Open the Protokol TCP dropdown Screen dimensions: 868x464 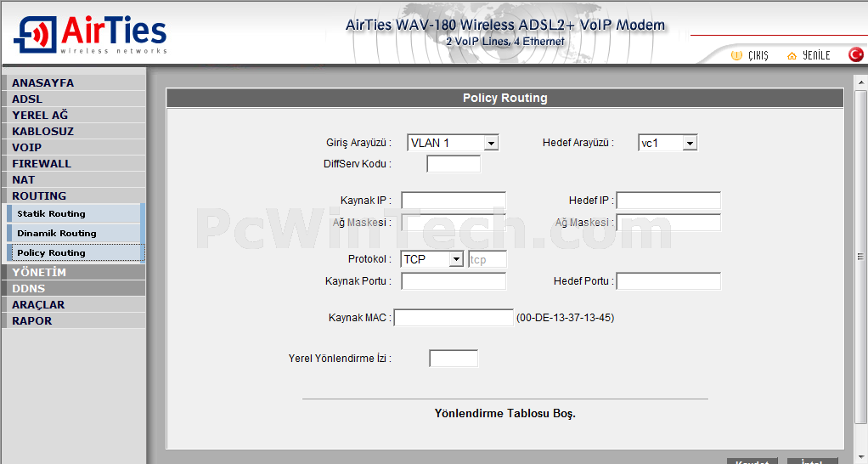pos(432,259)
